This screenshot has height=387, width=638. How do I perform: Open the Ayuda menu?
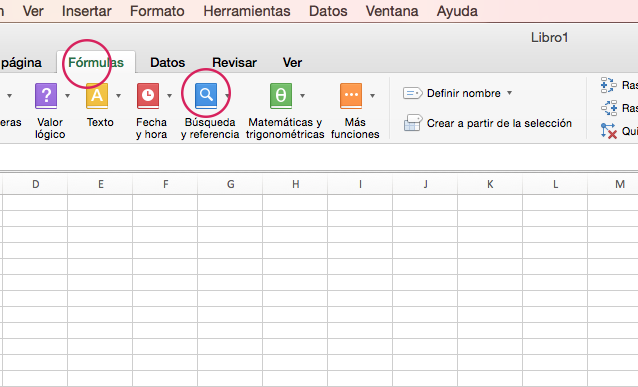[x=457, y=11]
